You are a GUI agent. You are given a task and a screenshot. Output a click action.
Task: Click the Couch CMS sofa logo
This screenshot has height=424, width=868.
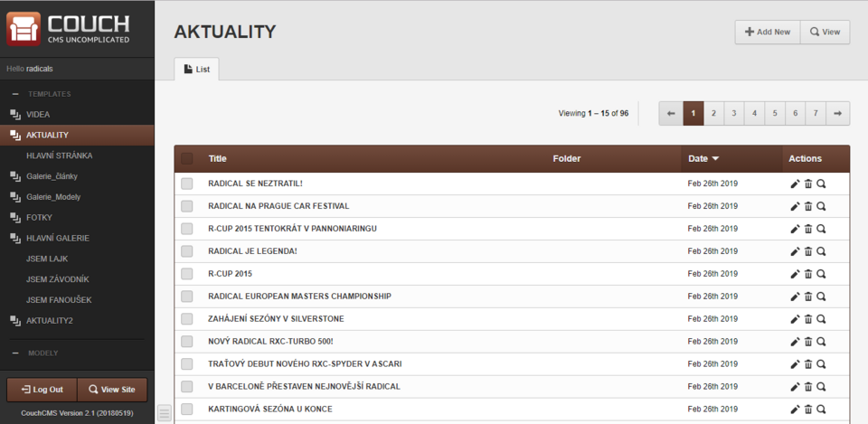(24, 28)
